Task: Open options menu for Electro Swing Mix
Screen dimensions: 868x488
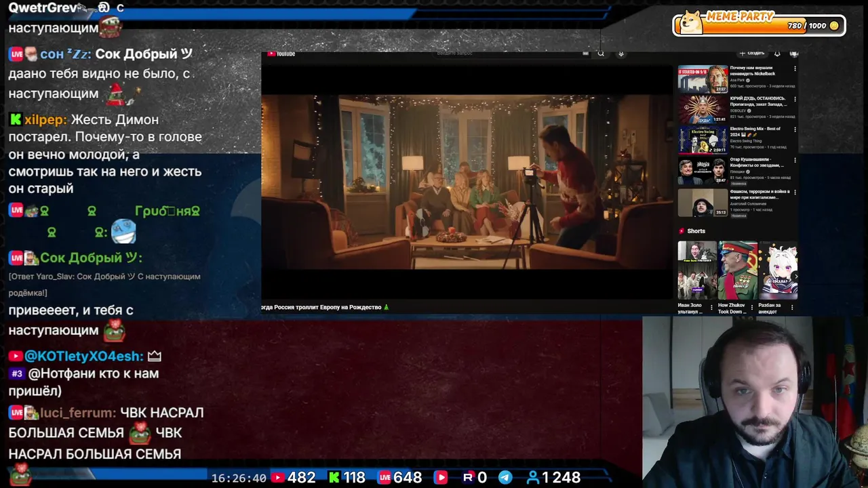Action: tap(795, 129)
